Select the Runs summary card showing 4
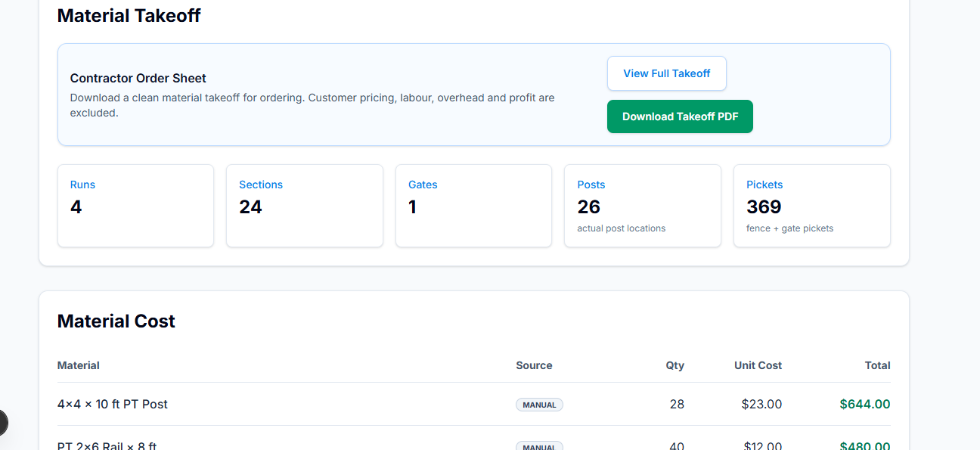The image size is (980, 450). point(135,206)
